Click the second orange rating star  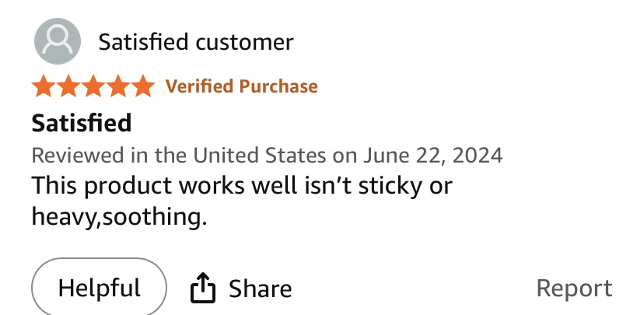69,86
